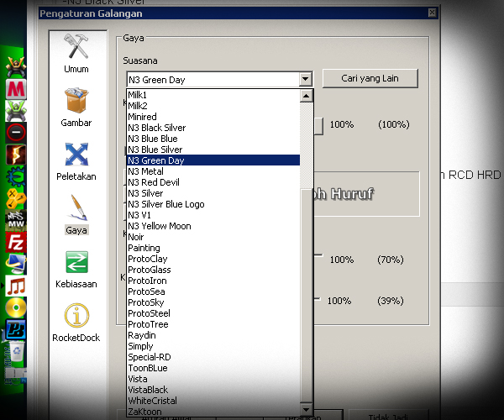Image resolution: width=504 pixels, height=420 pixels.
Task: Select the Gaya paintbrush section
Action: (76, 215)
